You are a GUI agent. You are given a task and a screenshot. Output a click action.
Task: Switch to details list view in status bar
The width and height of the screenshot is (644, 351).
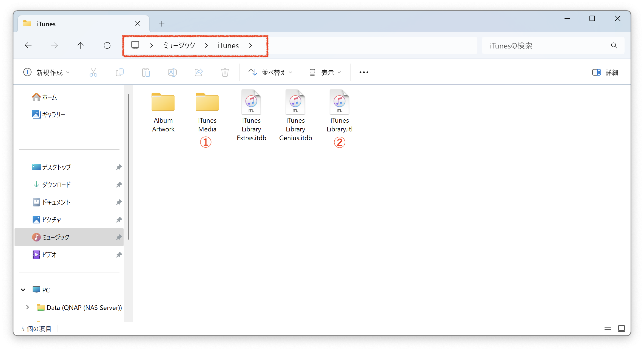click(608, 328)
